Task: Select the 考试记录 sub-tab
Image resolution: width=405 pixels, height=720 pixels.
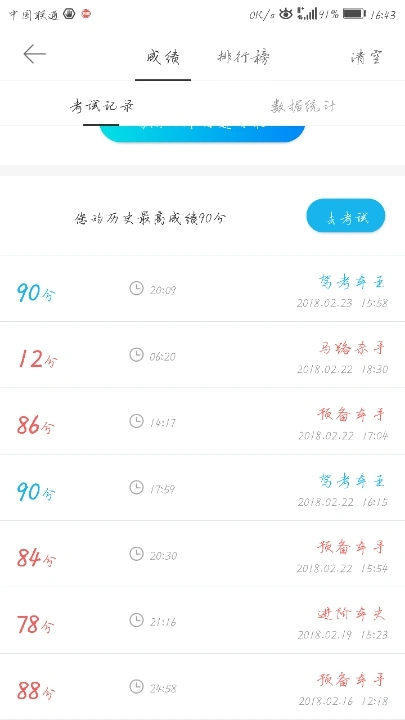Action: point(101,106)
